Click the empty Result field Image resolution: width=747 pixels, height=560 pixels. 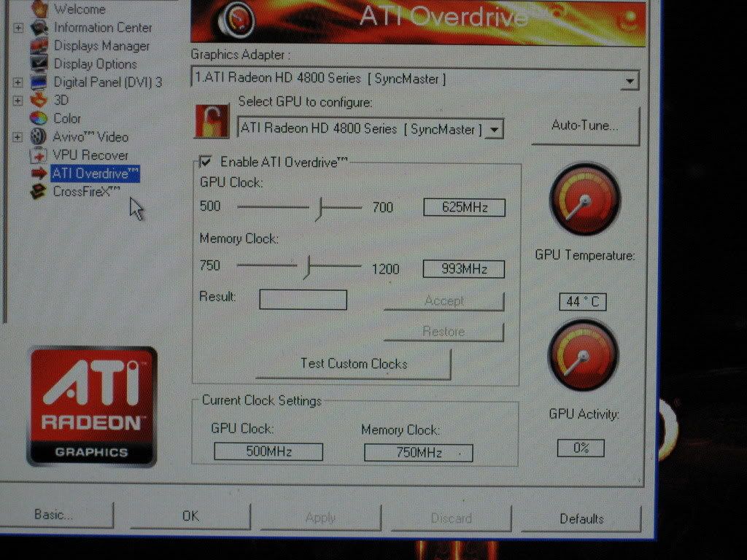coord(303,300)
